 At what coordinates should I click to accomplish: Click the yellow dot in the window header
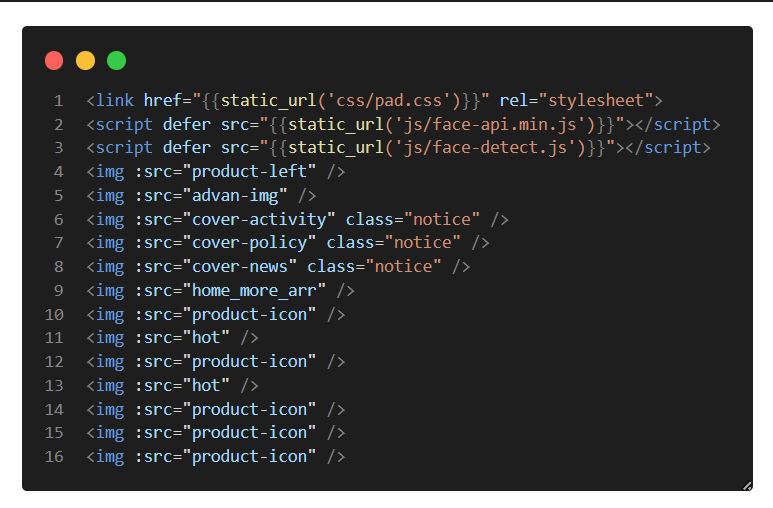point(85,61)
